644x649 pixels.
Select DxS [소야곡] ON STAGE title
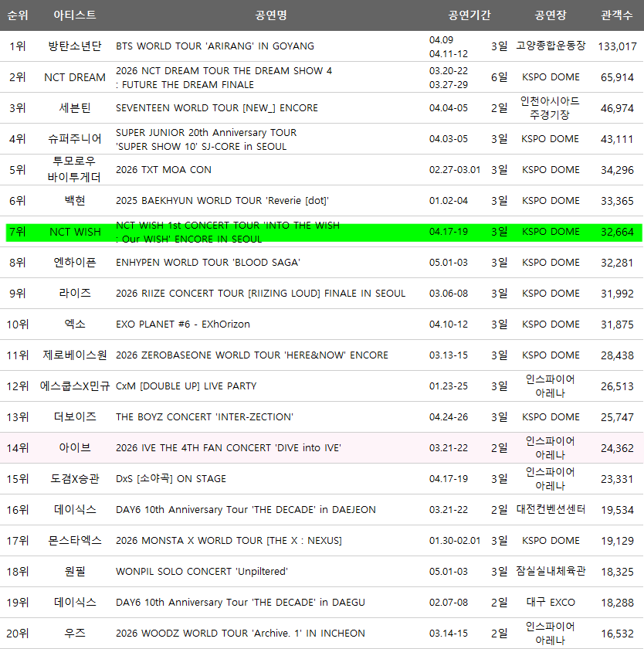tap(171, 479)
